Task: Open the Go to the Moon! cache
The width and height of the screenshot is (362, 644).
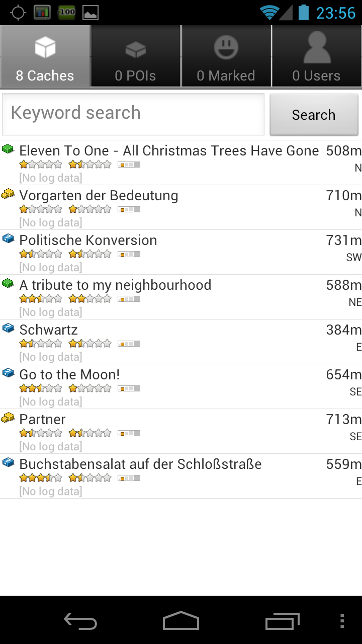Action: click(69, 375)
